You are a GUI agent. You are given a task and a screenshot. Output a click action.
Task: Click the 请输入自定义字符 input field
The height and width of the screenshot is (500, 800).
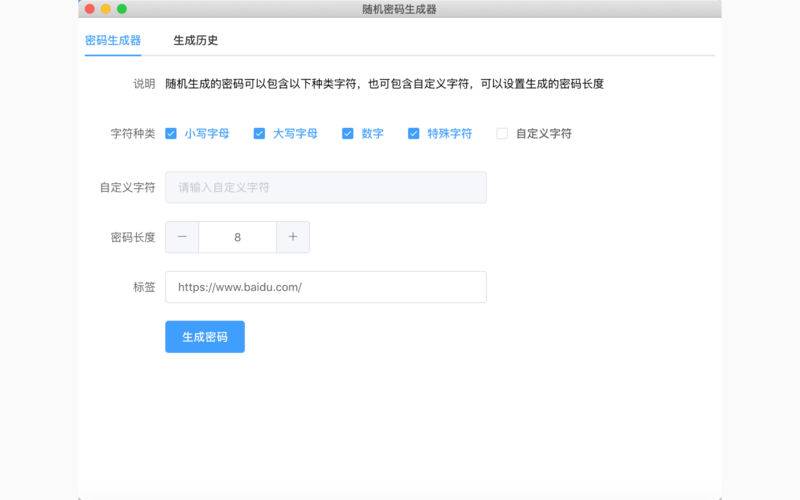[326, 187]
